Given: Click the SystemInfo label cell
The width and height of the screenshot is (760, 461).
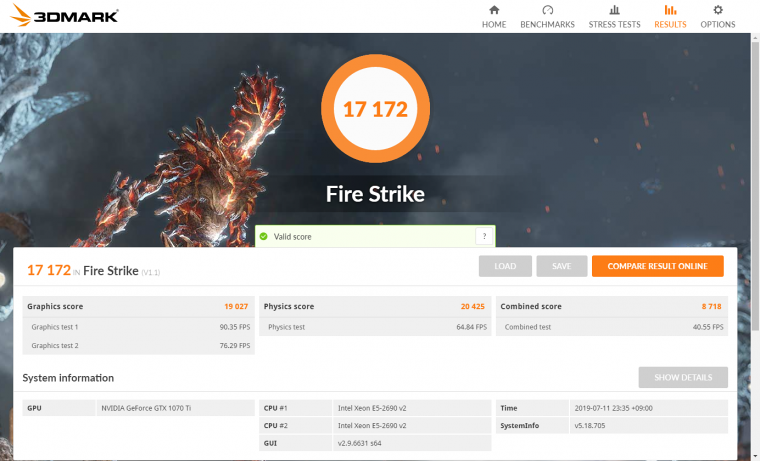Looking at the screenshot, I should click(x=532, y=426).
